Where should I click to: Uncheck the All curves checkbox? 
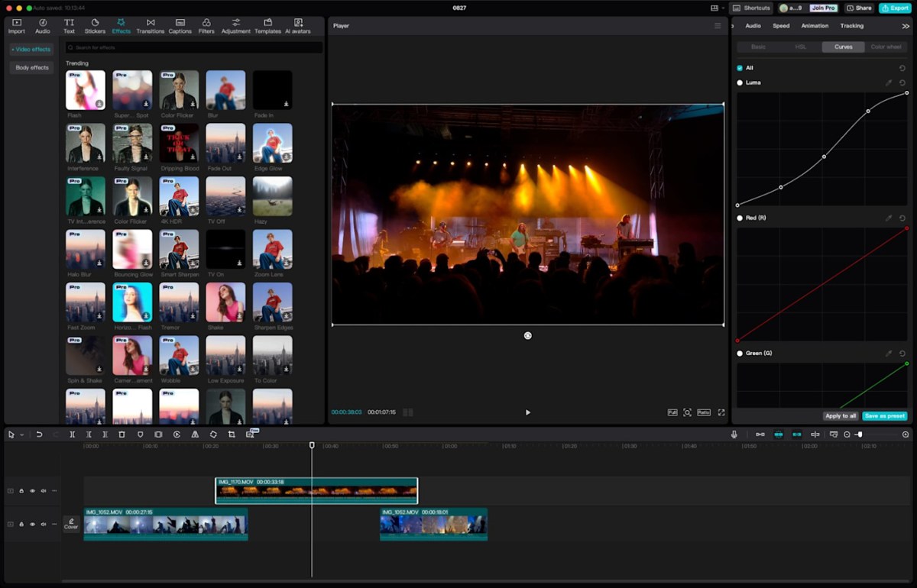(x=740, y=68)
